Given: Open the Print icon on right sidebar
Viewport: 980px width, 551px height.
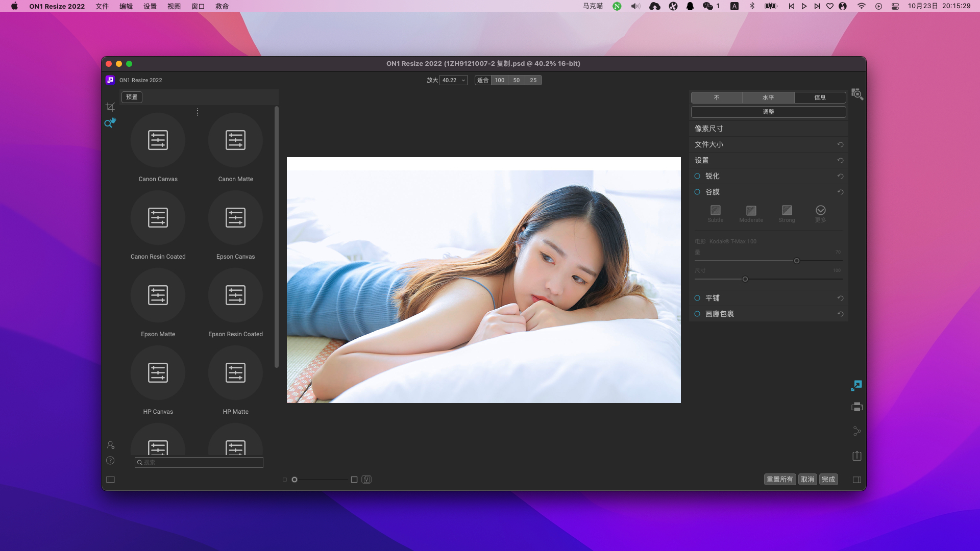Looking at the screenshot, I should [x=857, y=407].
